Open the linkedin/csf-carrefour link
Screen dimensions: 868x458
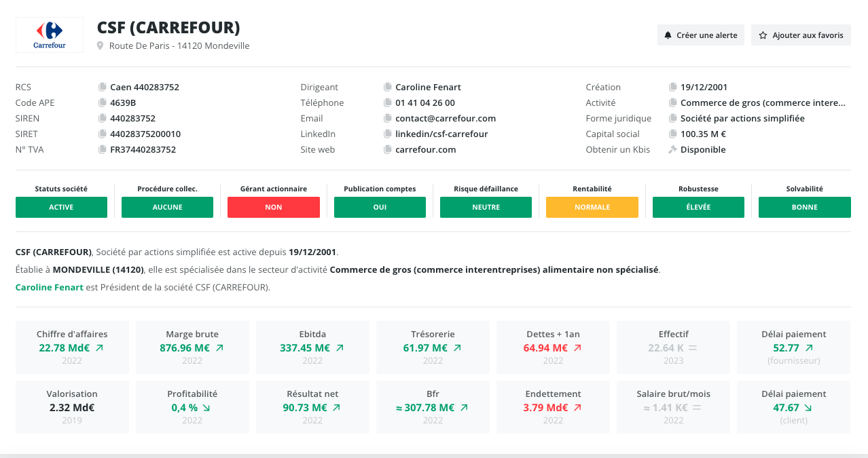point(441,134)
